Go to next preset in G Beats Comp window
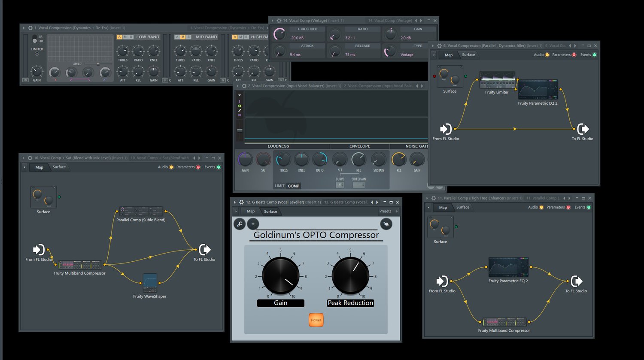 coord(377,202)
